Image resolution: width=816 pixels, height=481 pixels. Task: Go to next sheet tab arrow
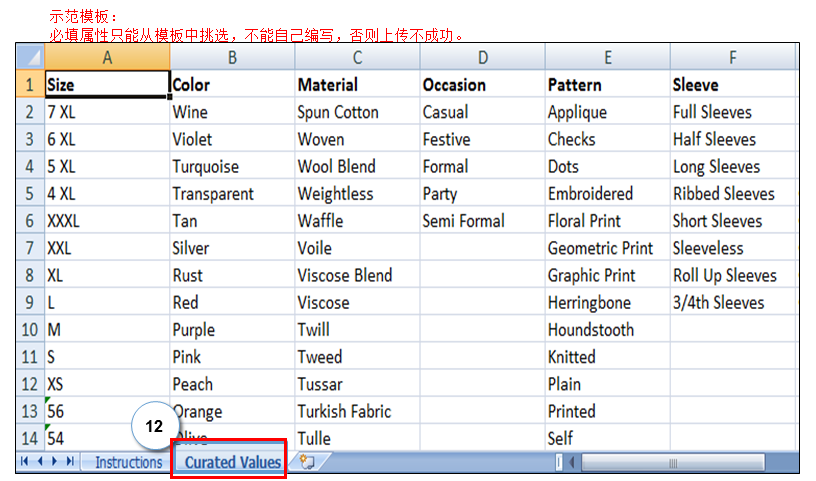point(54,461)
